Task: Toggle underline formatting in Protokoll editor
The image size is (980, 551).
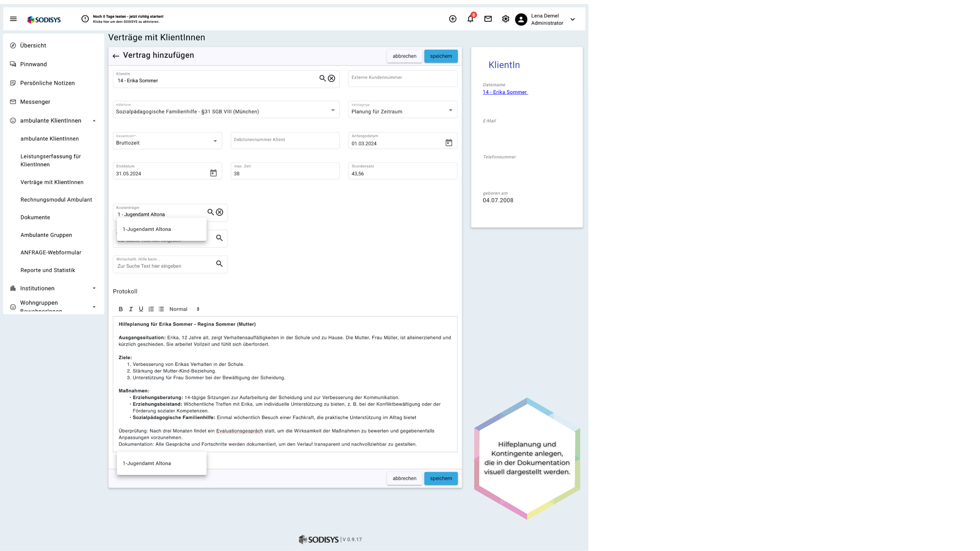Action: click(x=141, y=309)
